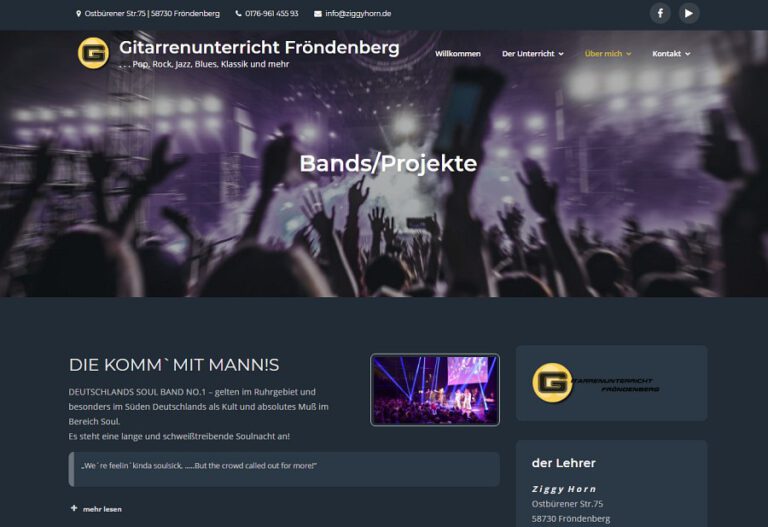Open the Der Unterricht menu item
768x527 pixels.
[x=528, y=54]
